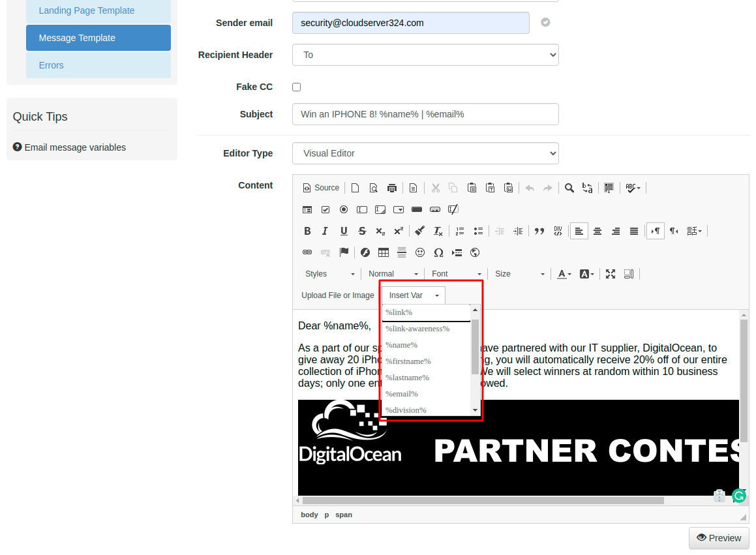Insert a numbered list
This screenshot has width=756, height=555.
coord(460,231)
